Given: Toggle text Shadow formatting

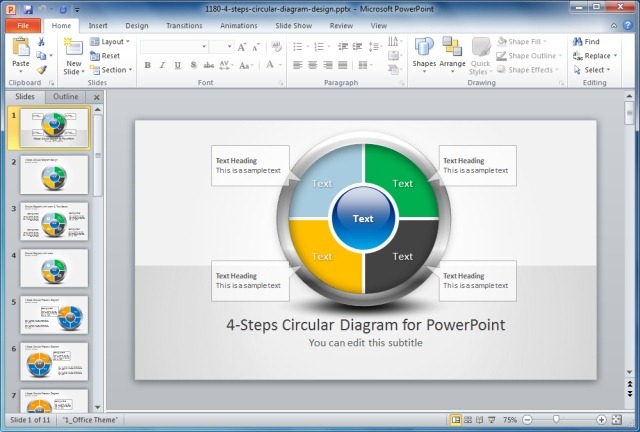Looking at the screenshot, I should tap(193, 65).
